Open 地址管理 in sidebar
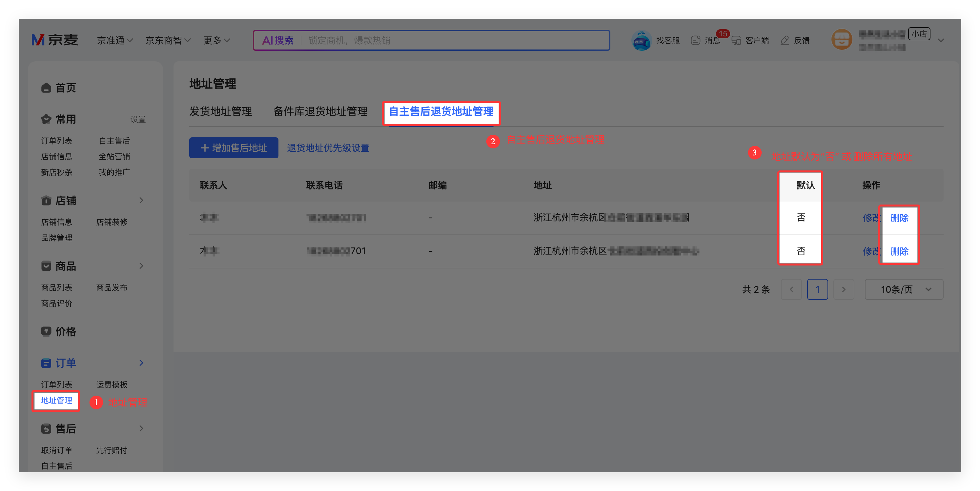Screen dimensions: 980x491 [x=56, y=401]
